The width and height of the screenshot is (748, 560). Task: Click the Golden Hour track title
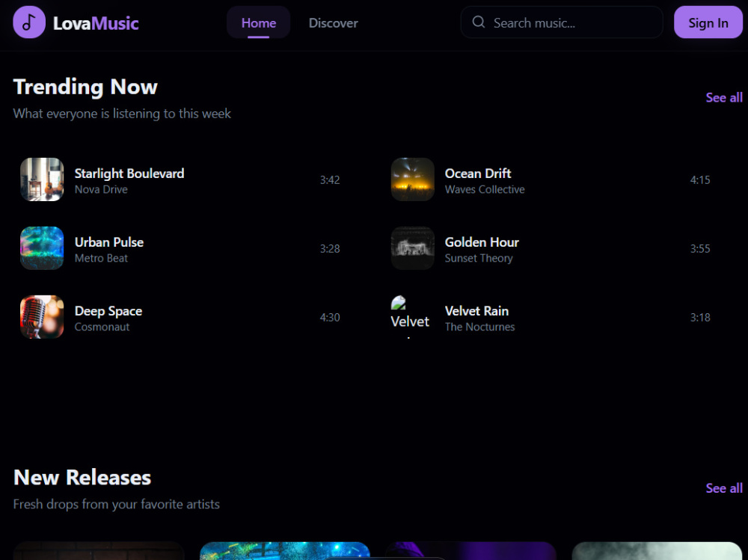coord(482,241)
